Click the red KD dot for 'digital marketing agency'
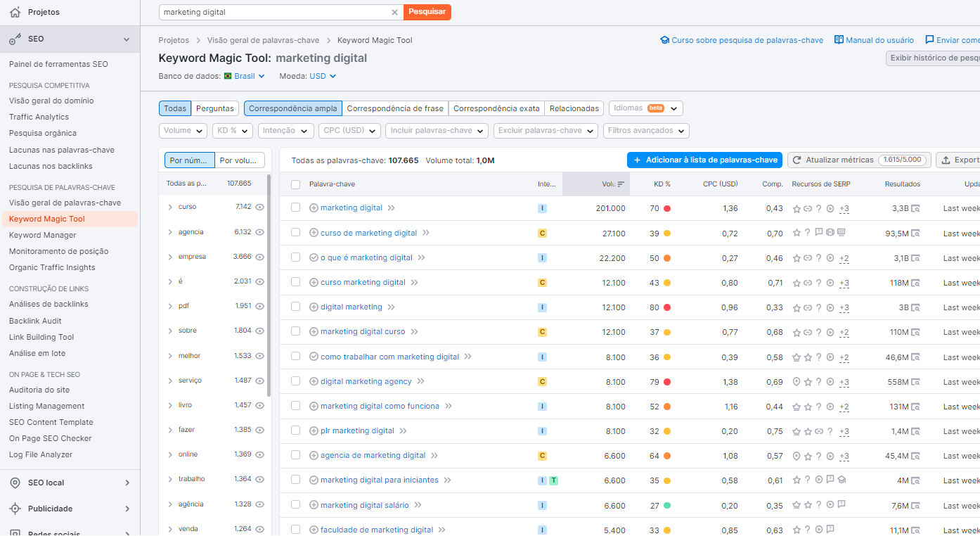 (667, 382)
